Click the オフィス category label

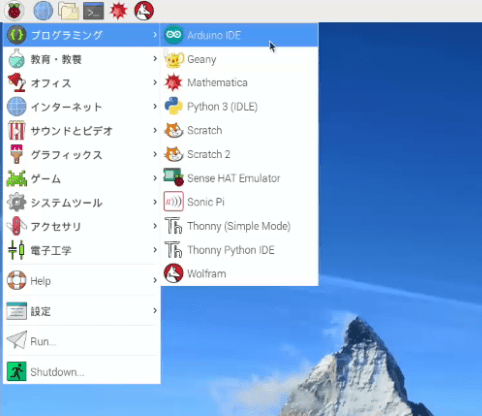(51, 83)
